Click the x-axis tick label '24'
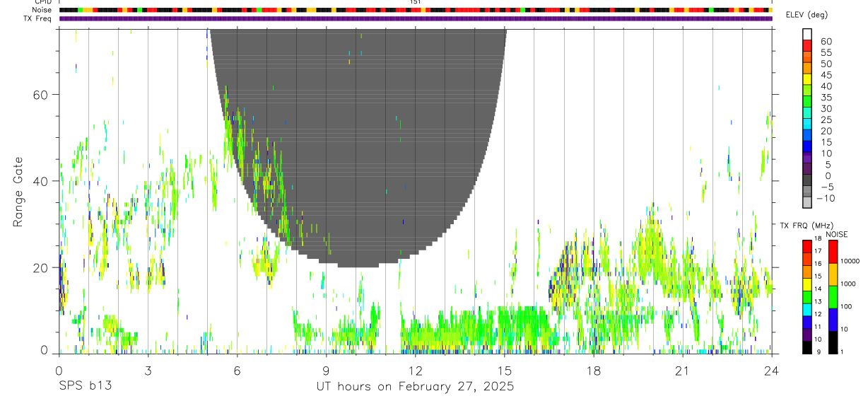Screen dimensions: 868x401 [771, 371]
